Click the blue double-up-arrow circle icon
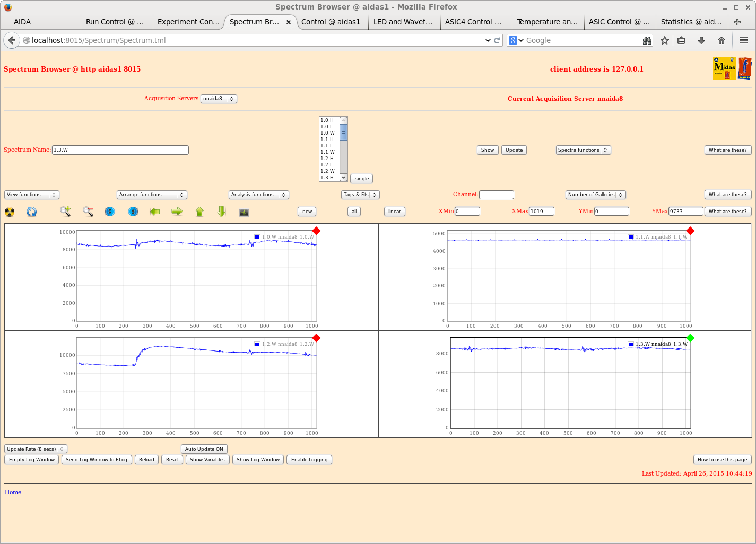The image size is (756, 544). point(133,212)
